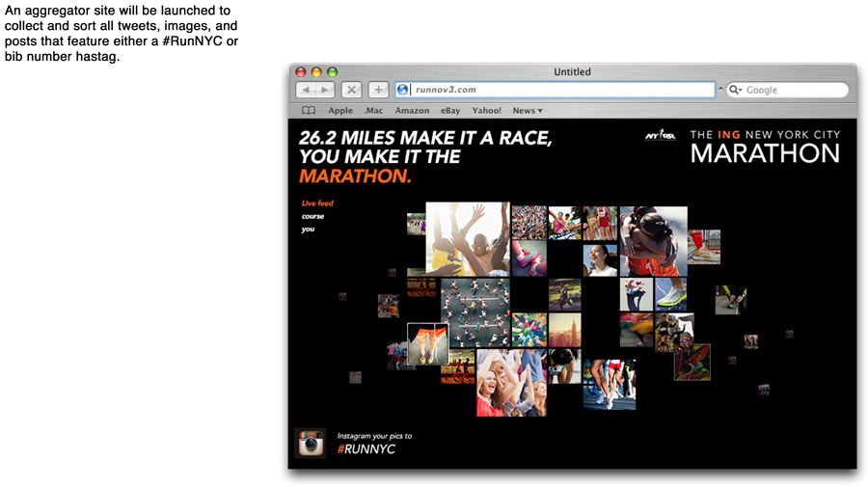Click the #RUNNYC hashtag text
Viewport: 868px width, 487px height.
coord(366,449)
